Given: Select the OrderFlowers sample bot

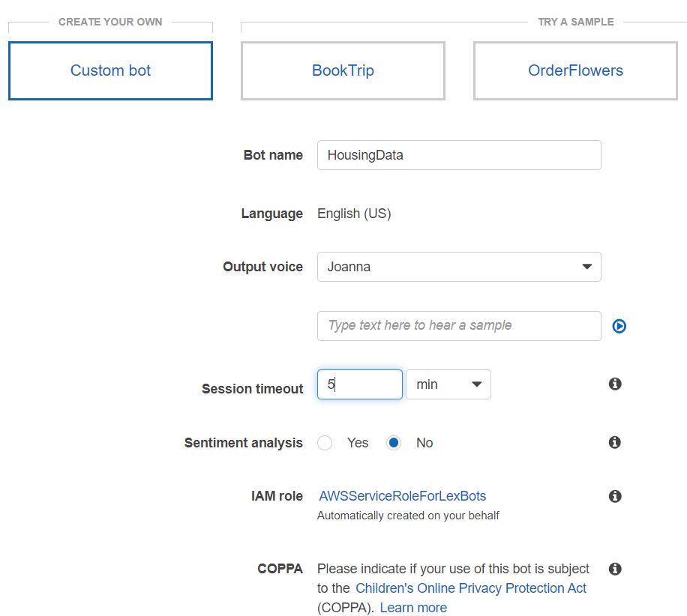Looking at the screenshot, I should [x=574, y=70].
